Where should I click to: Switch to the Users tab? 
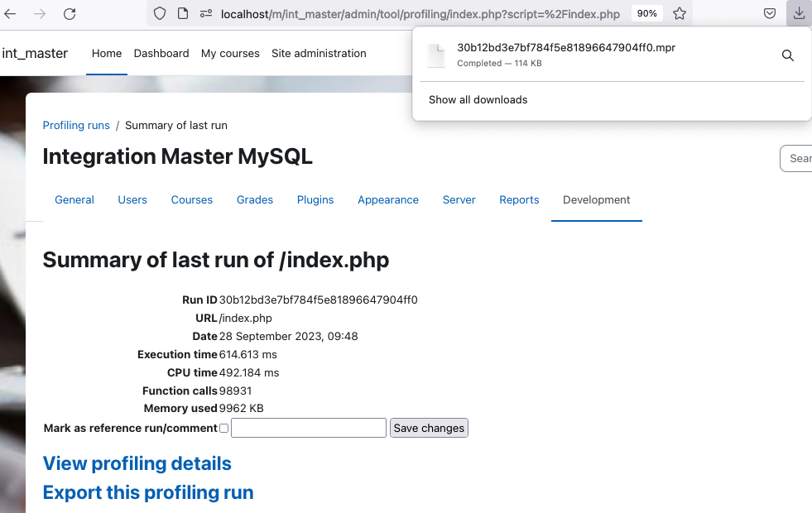tap(132, 199)
